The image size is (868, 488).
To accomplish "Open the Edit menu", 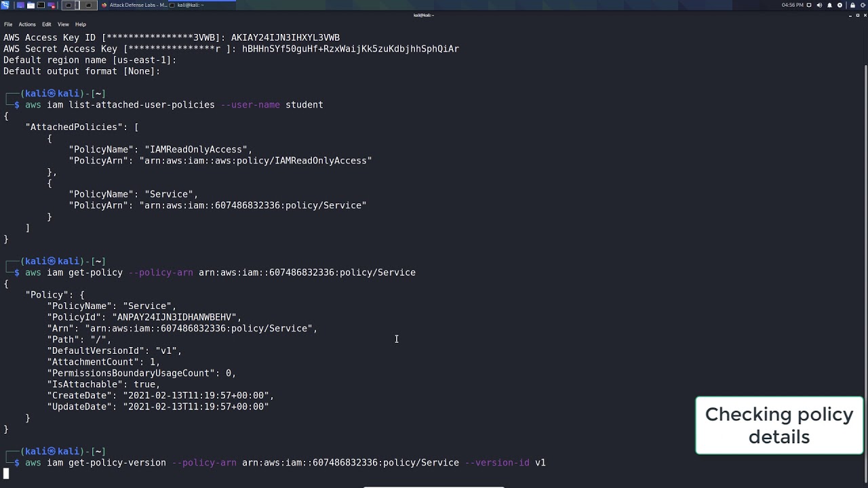I will tap(47, 24).
